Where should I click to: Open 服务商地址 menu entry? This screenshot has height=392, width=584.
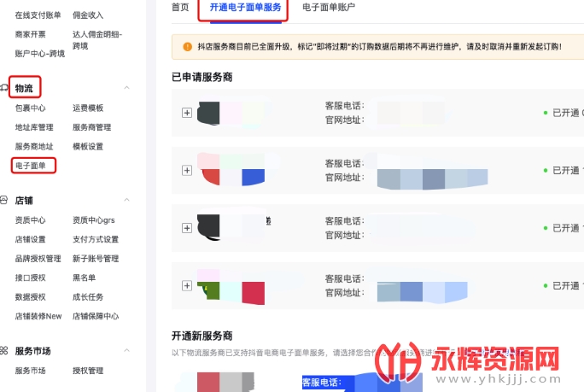[x=34, y=146]
